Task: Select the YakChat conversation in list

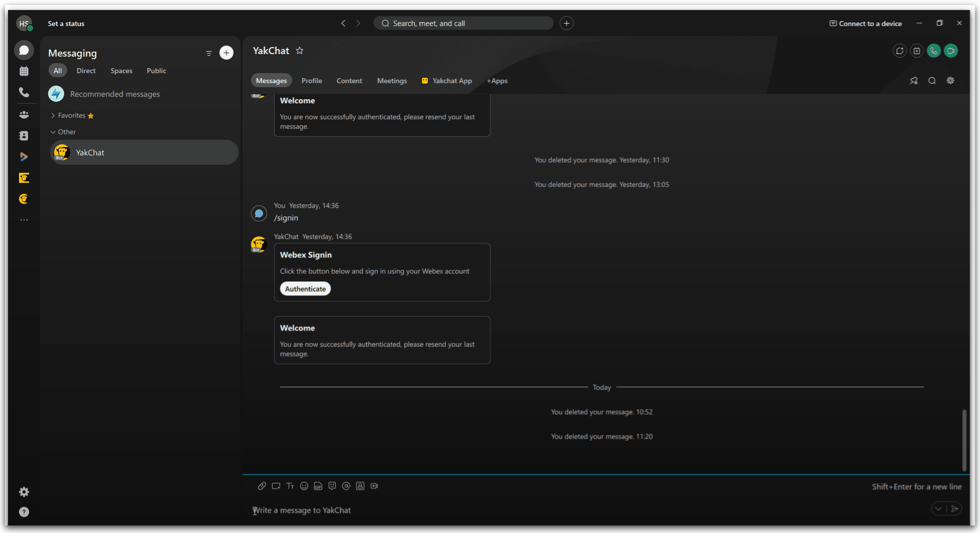Action: [x=144, y=152]
